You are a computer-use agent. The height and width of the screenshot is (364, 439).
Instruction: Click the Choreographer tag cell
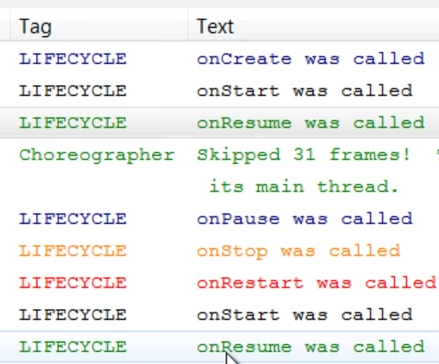click(x=97, y=155)
